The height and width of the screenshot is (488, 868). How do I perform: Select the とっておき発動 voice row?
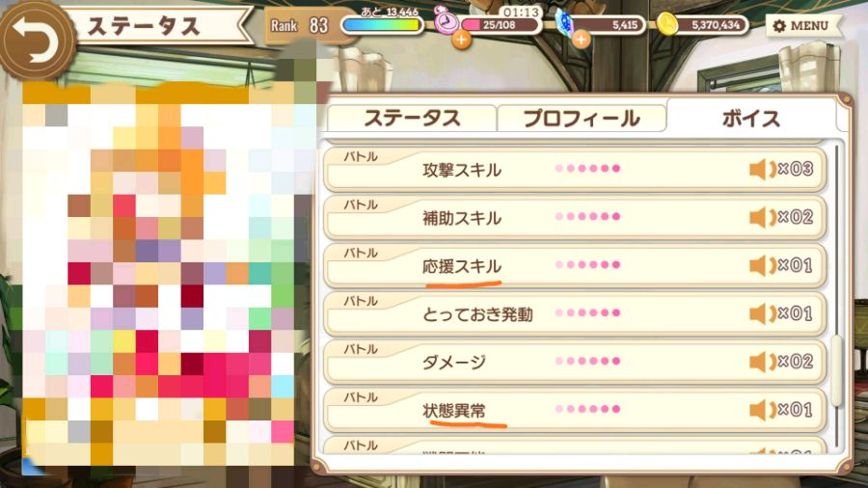(575, 313)
